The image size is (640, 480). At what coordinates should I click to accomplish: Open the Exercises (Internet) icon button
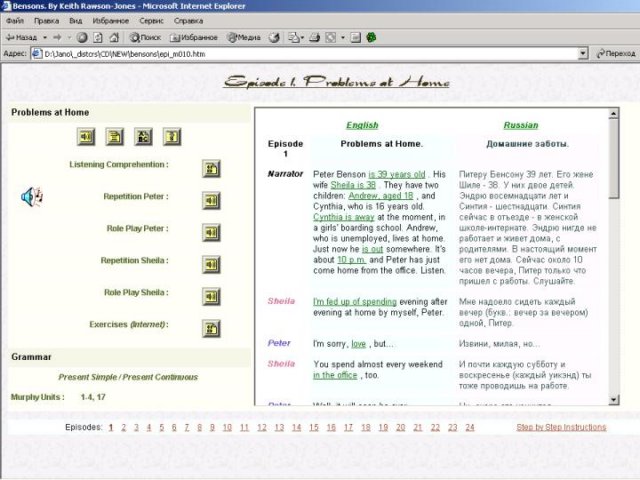click(x=211, y=328)
